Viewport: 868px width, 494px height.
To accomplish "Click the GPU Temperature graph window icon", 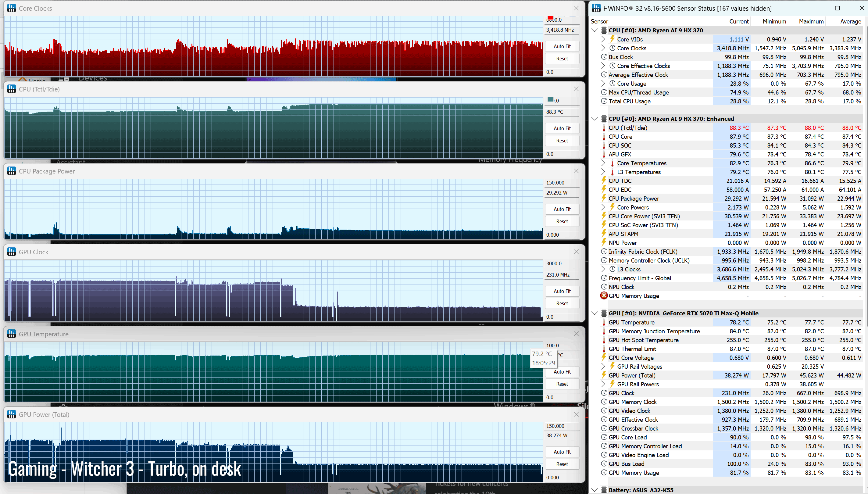I will (x=12, y=334).
